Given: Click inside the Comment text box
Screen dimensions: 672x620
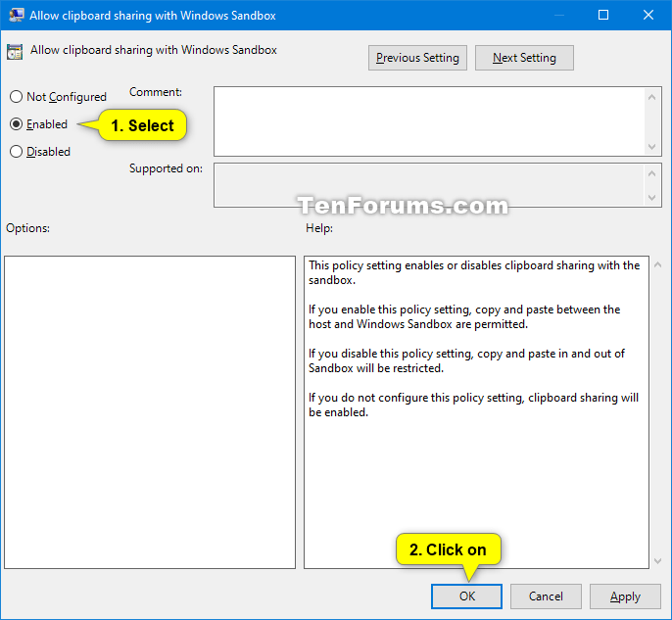Looking at the screenshot, I should tap(429, 121).
